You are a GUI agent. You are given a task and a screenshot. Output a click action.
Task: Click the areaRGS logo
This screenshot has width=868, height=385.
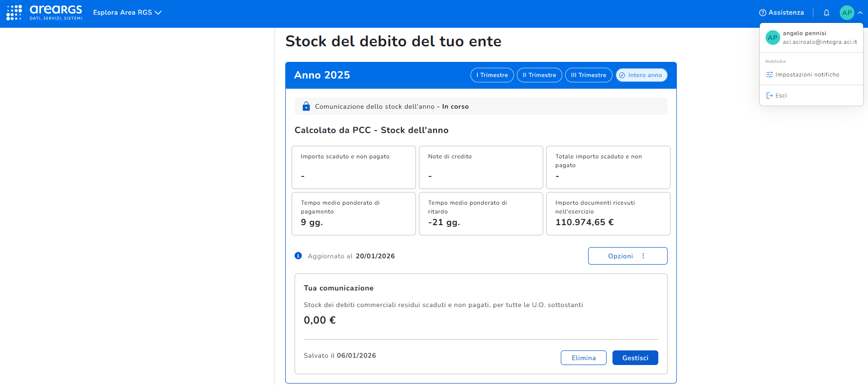pos(56,12)
